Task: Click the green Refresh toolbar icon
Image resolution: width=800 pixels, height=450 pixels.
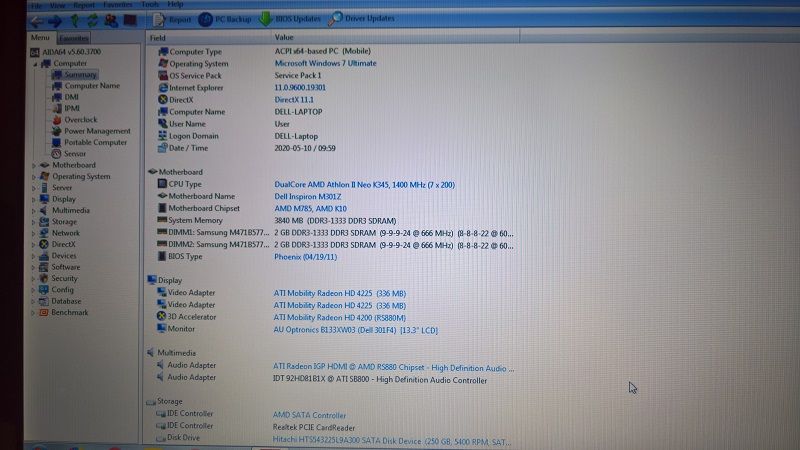Action: (x=92, y=20)
